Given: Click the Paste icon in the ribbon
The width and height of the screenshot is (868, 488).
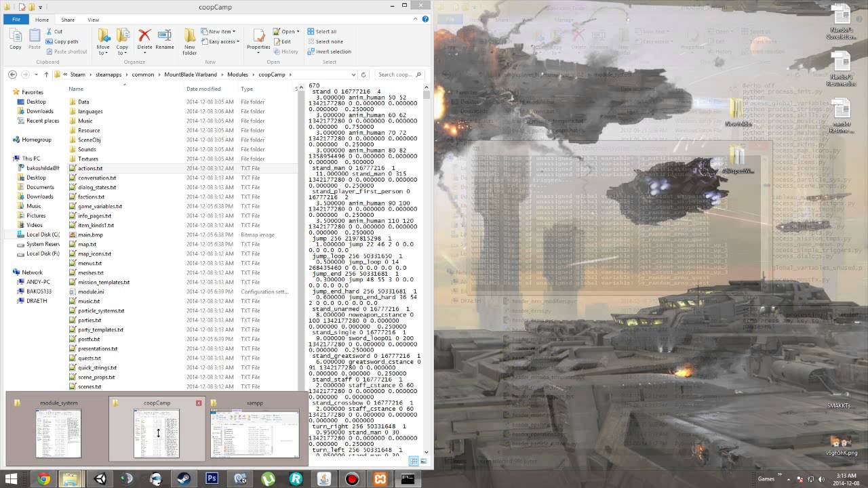Looking at the screenshot, I should (34, 39).
